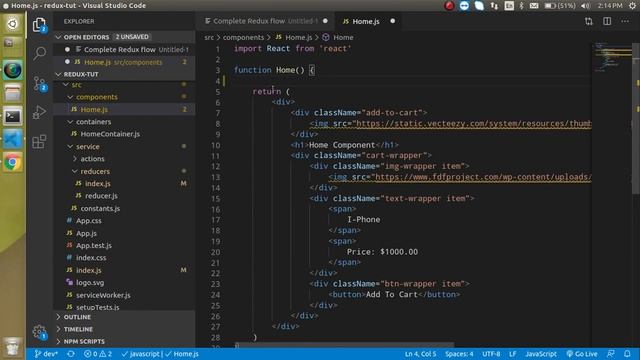Close unsaved Home.js tab via dot

[x=392, y=21]
